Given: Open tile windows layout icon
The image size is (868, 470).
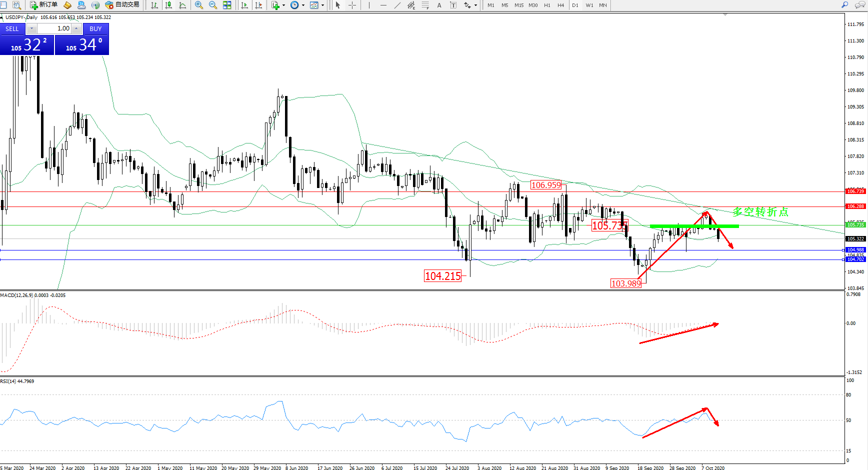Looking at the screenshot, I should 227,5.
